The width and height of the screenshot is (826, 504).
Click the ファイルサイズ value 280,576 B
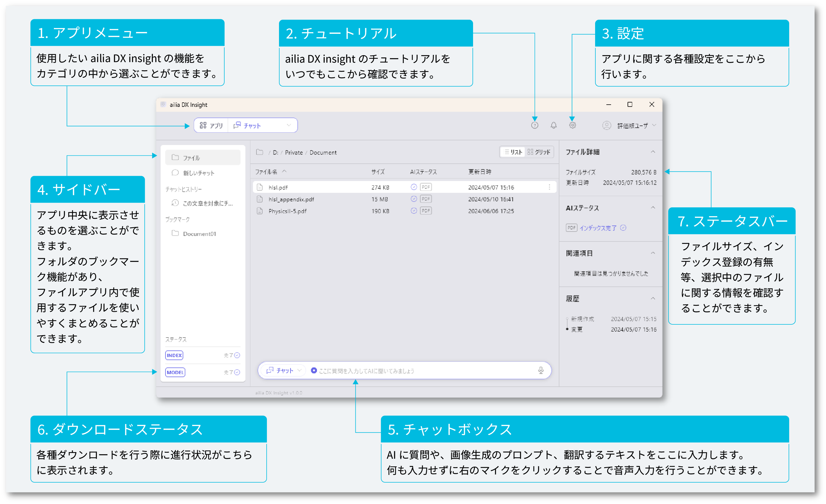click(644, 172)
